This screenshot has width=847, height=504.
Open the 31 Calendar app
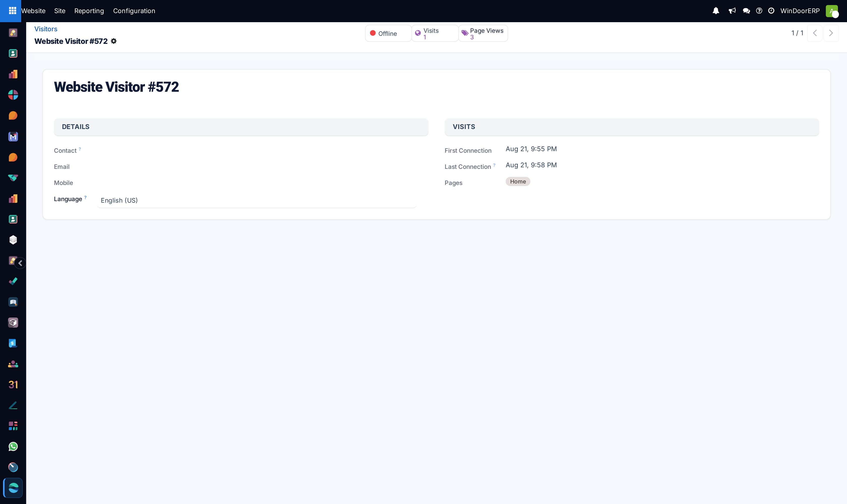13,385
